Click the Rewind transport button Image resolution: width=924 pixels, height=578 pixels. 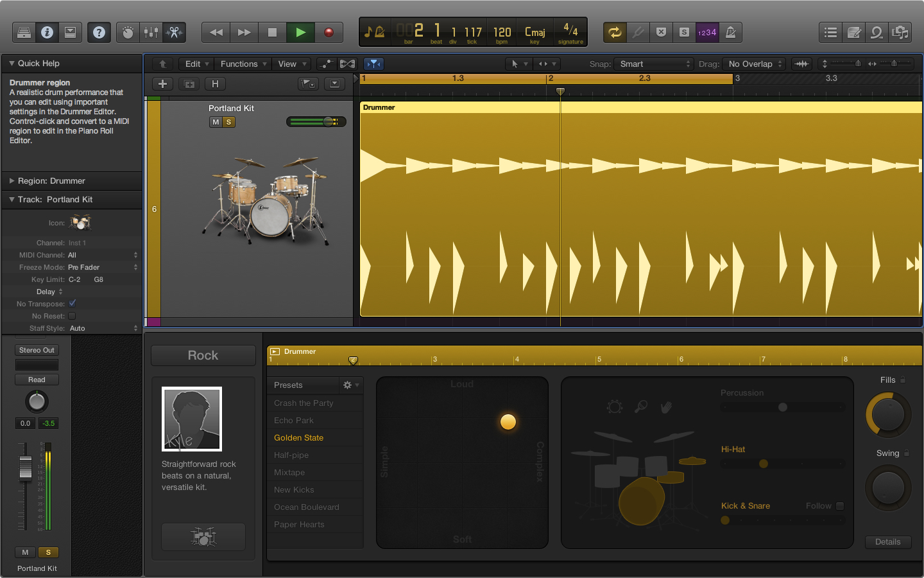(x=216, y=32)
